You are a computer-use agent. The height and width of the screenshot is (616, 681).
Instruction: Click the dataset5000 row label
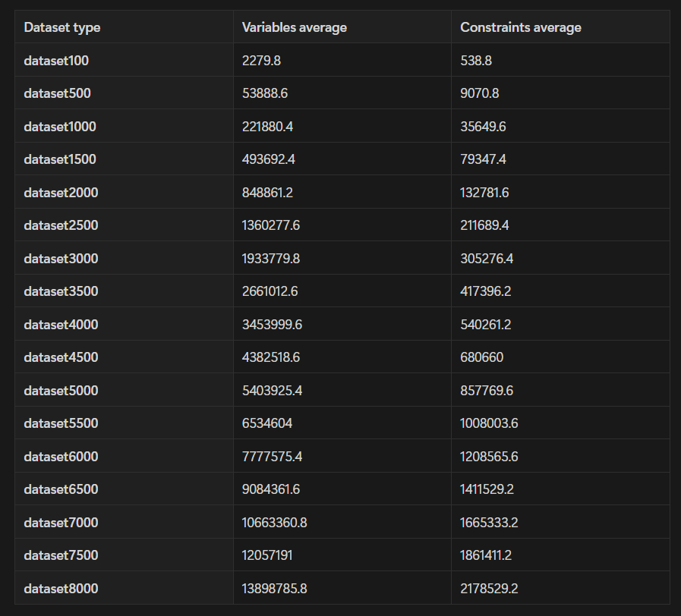pos(61,390)
